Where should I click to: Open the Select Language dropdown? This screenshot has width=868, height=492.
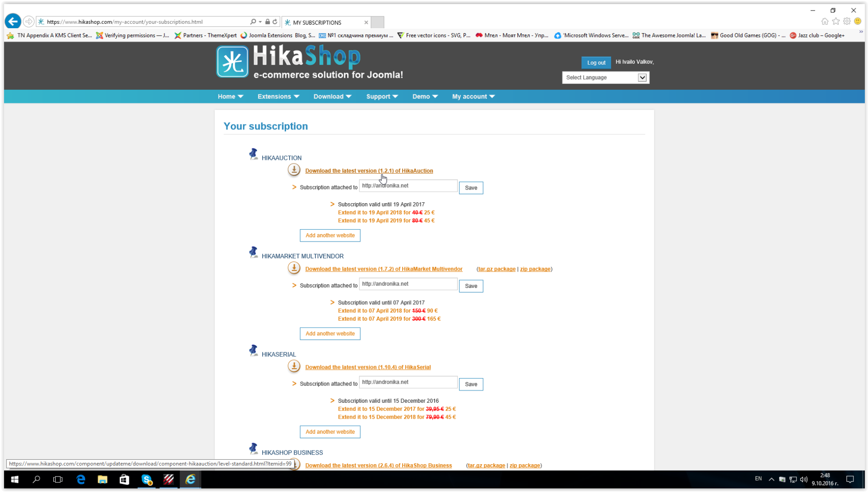(606, 77)
